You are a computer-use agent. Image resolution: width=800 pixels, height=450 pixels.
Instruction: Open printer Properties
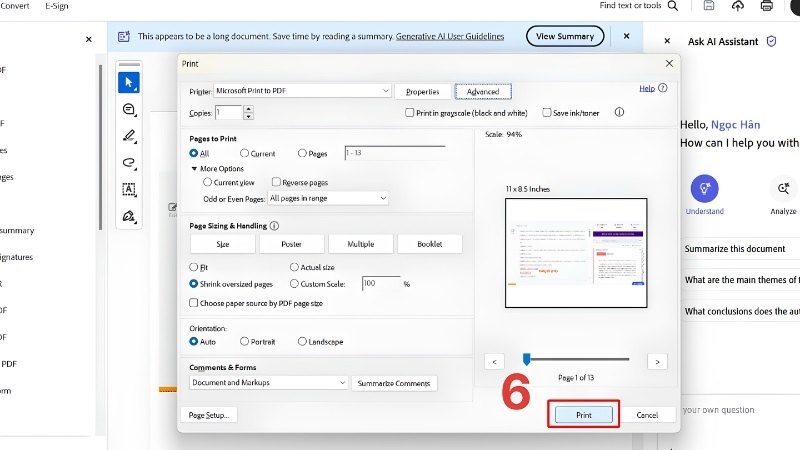click(422, 91)
